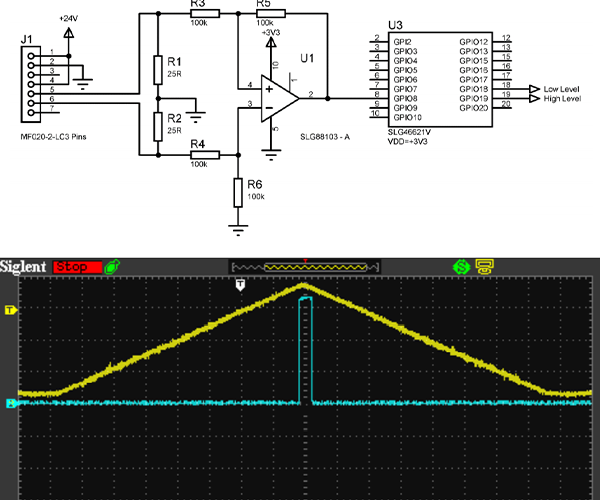Click the ground symbol below R6

tap(238, 230)
